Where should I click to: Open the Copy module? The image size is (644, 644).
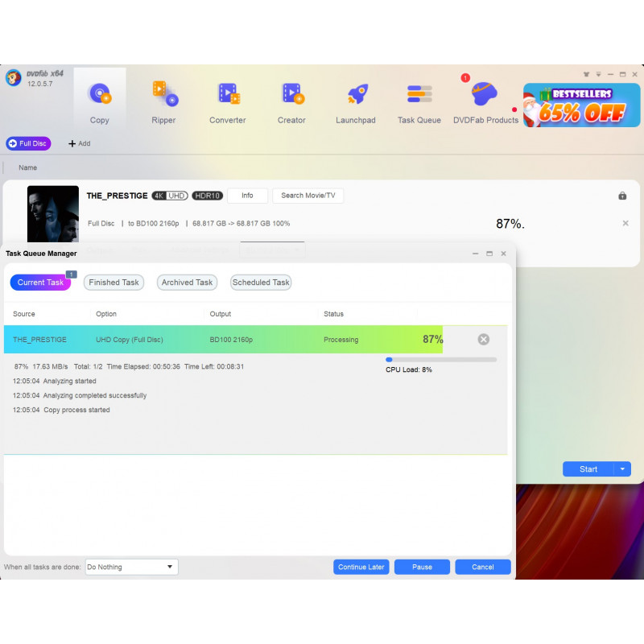[99, 103]
